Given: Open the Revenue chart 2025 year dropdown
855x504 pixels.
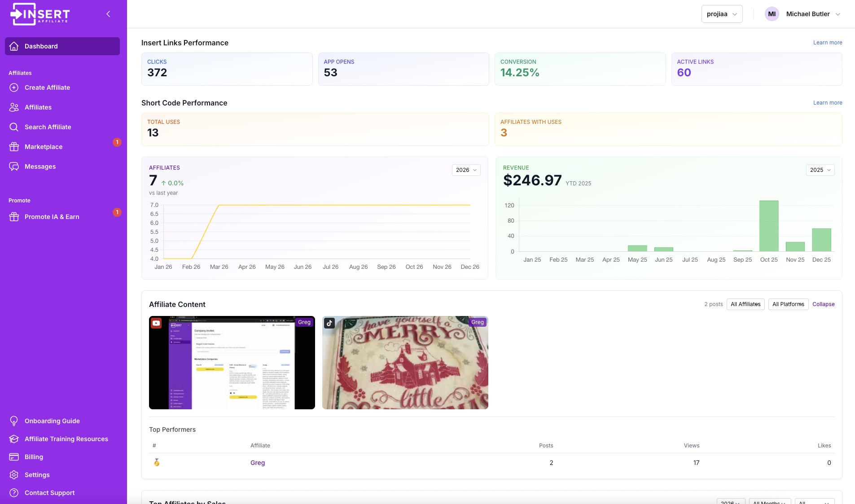Looking at the screenshot, I should click(820, 170).
